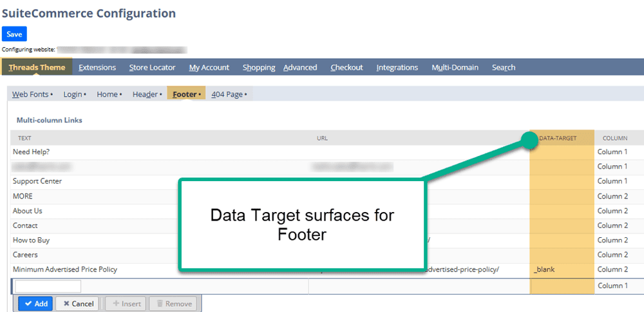Click the Column value in Careers row

(x=613, y=255)
